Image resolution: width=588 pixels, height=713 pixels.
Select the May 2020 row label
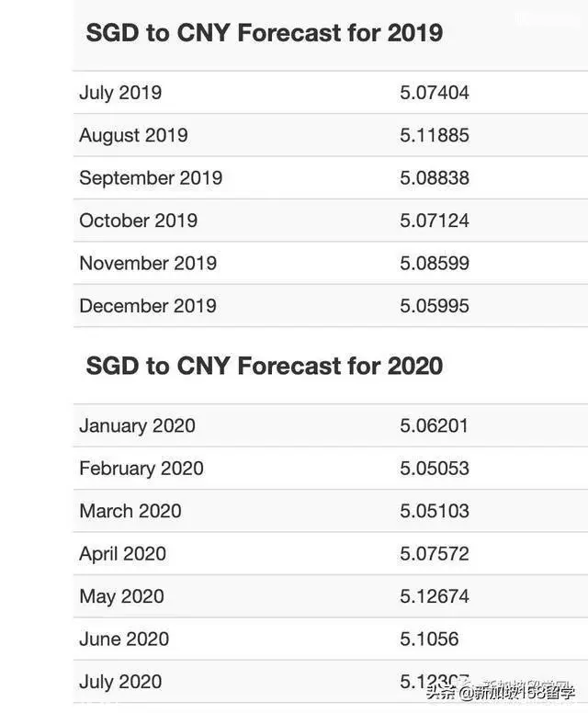[121, 596]
